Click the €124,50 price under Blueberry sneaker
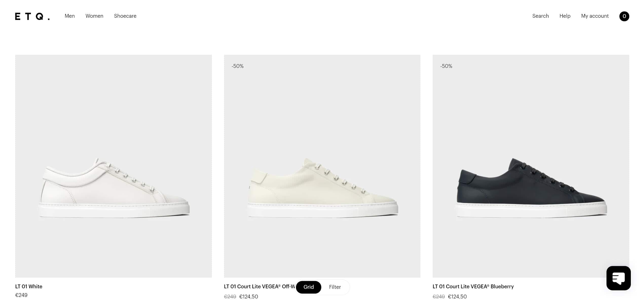The height and width of the screenshot is (304, 644). pos(457,297)
